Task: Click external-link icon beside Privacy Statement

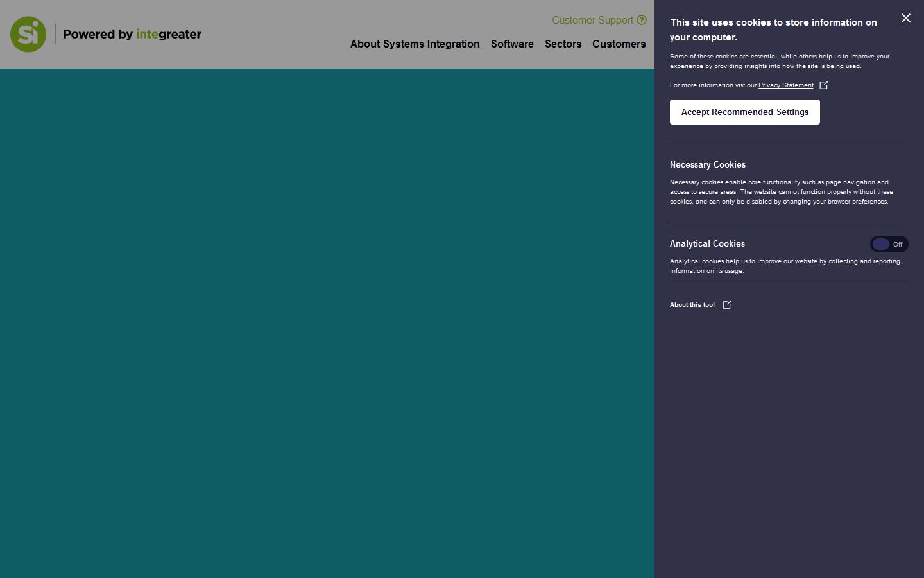Action: (824, 85)
